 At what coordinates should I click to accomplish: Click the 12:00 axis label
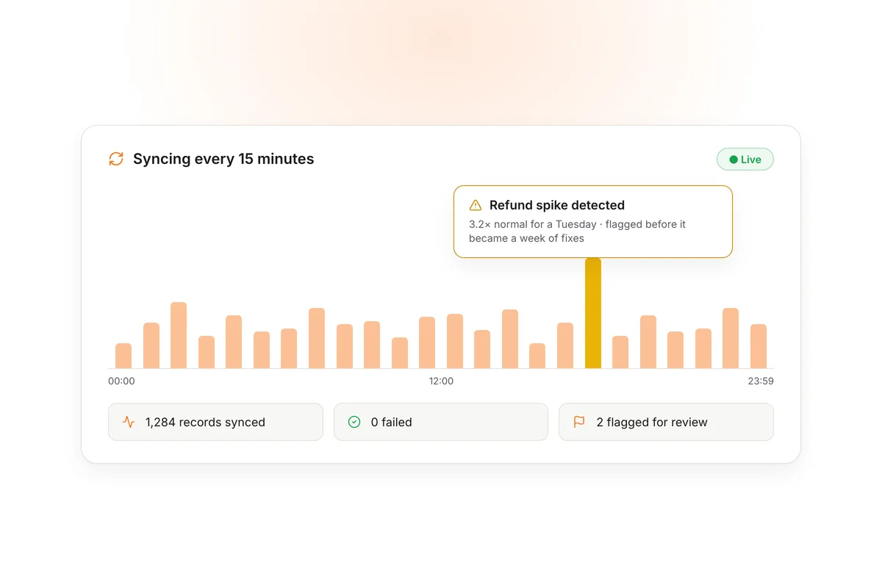441,381
